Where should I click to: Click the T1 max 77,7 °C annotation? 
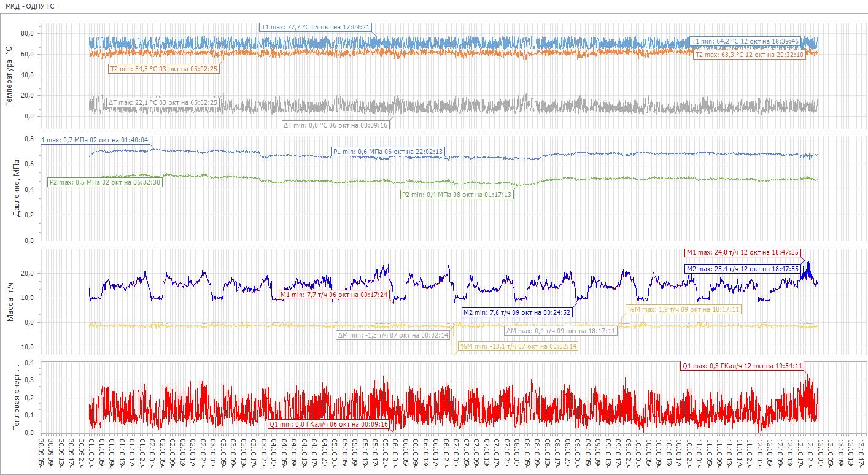(315, 27)
